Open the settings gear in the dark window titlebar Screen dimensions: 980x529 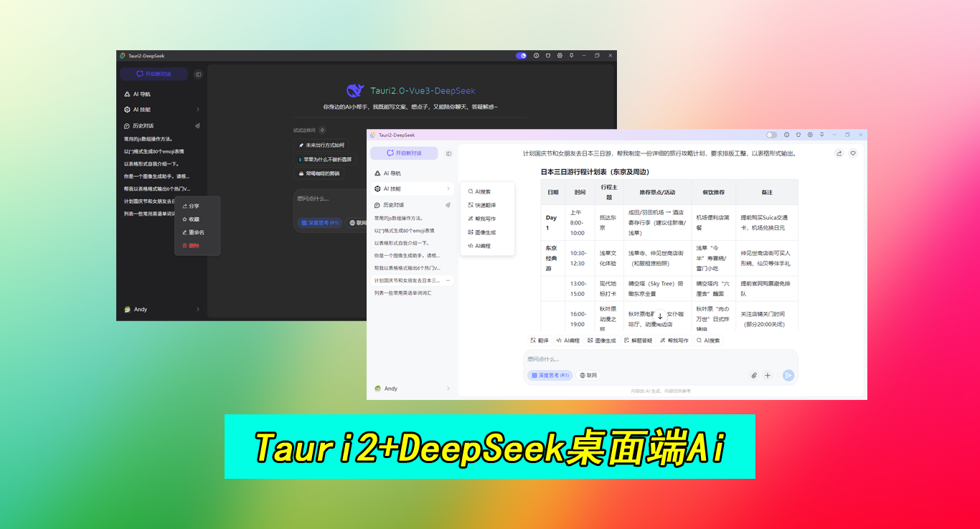[x=560, y=55]
